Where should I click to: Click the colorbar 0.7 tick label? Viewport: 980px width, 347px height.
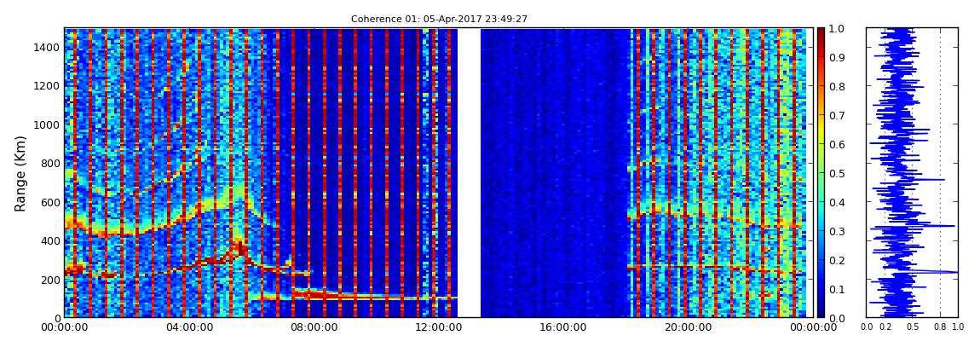tap(835, 116)
